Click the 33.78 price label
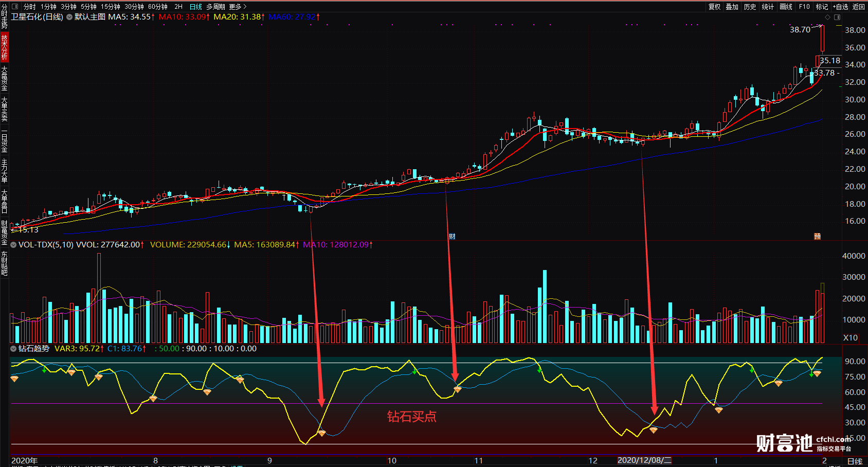Image resolution: width=868 pixels, height=467 pixels. pyautogui.click(x=824, y=73)
